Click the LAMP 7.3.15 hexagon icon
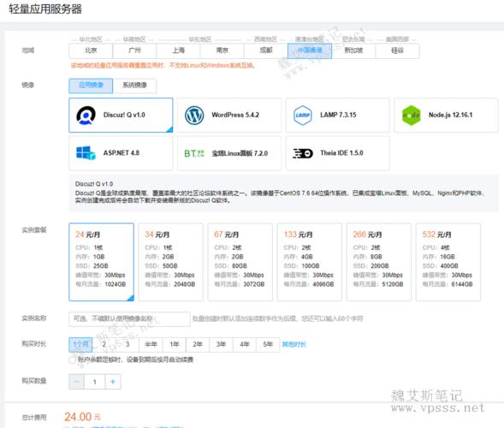Image resolution: width=504 pixels, height=428 pixels. tap(302, 115)
